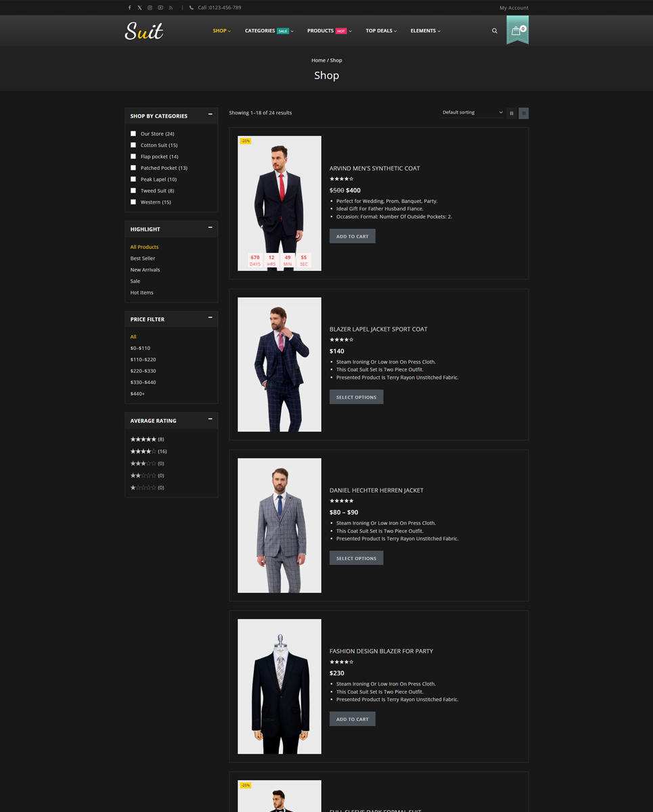Open the Top Deals menu

point(381,31)
